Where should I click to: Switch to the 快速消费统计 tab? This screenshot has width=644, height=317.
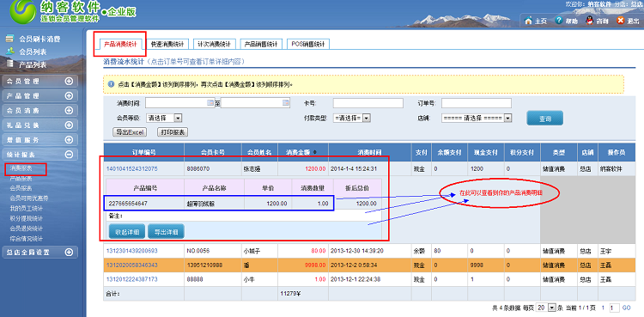pyautogui.click(x=167, y=44)
